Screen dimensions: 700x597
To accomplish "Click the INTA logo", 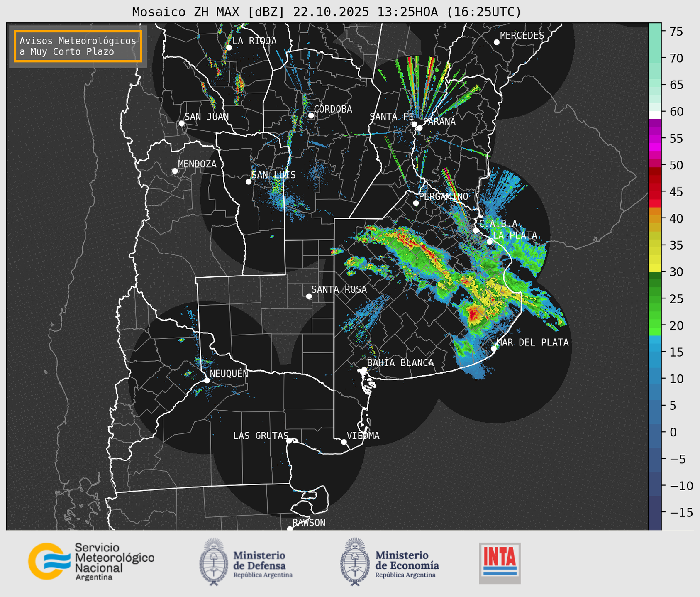I will (500, 563).
